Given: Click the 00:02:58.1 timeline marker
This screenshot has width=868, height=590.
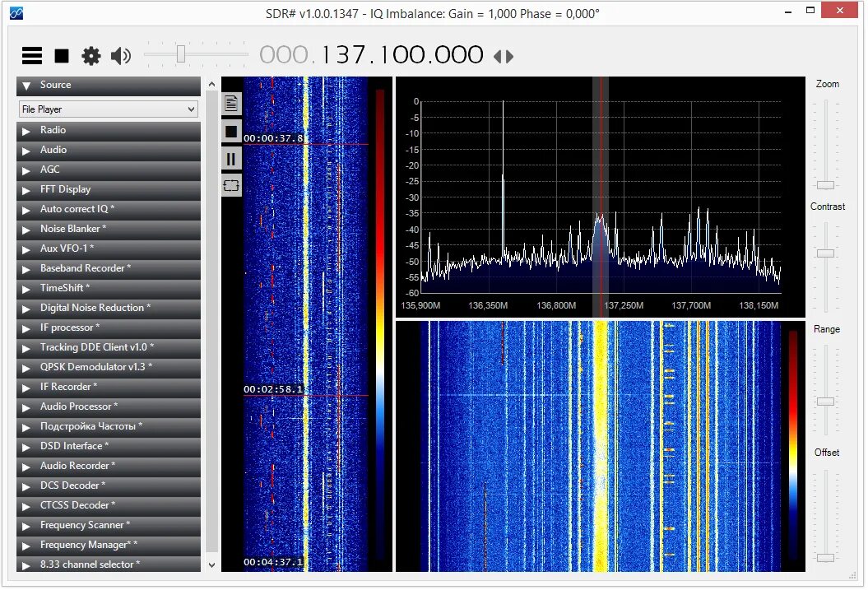Looking at the screenshot, I should 273,389.
